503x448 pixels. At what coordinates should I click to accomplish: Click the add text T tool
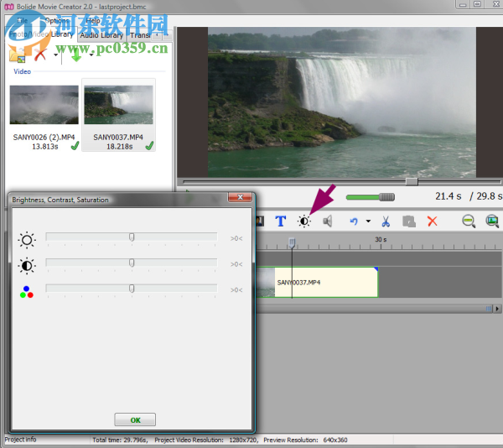(280, 221)
